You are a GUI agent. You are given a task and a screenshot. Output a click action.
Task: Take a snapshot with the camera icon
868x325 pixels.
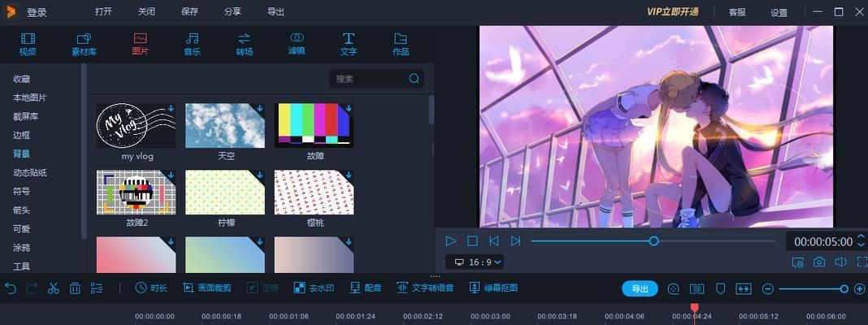click(x=819, y=262)
